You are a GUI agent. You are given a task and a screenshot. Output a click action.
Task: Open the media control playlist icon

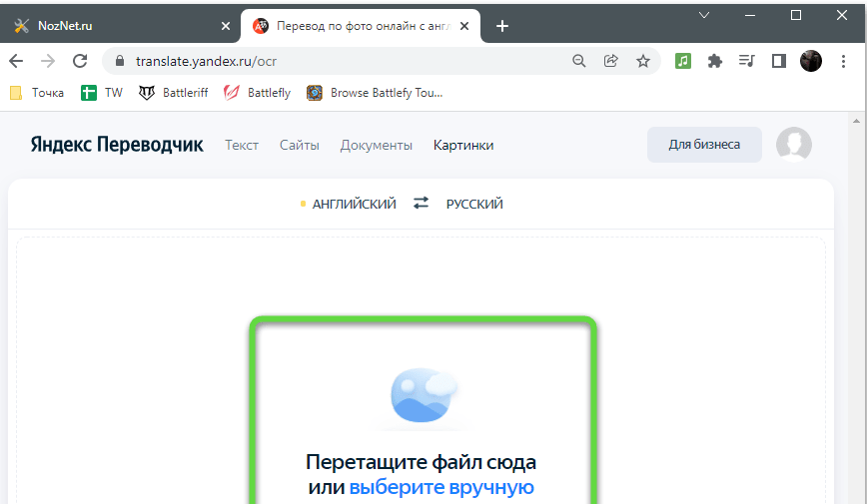pyautogui.click(x=747, y=61)
